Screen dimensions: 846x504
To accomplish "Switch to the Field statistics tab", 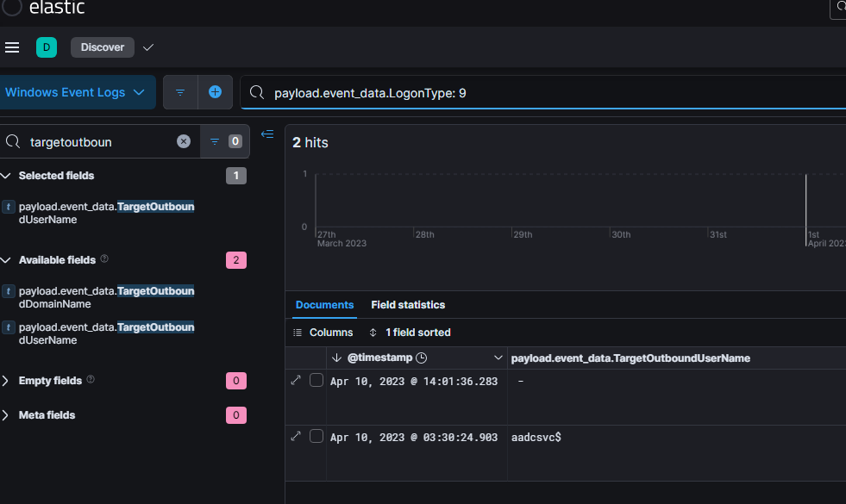I will tap(408, 305).
